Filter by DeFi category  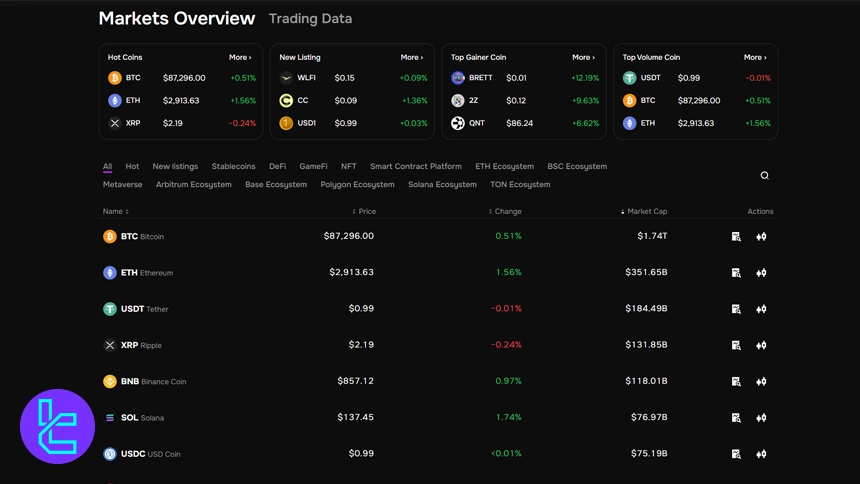tap(278, 166)
